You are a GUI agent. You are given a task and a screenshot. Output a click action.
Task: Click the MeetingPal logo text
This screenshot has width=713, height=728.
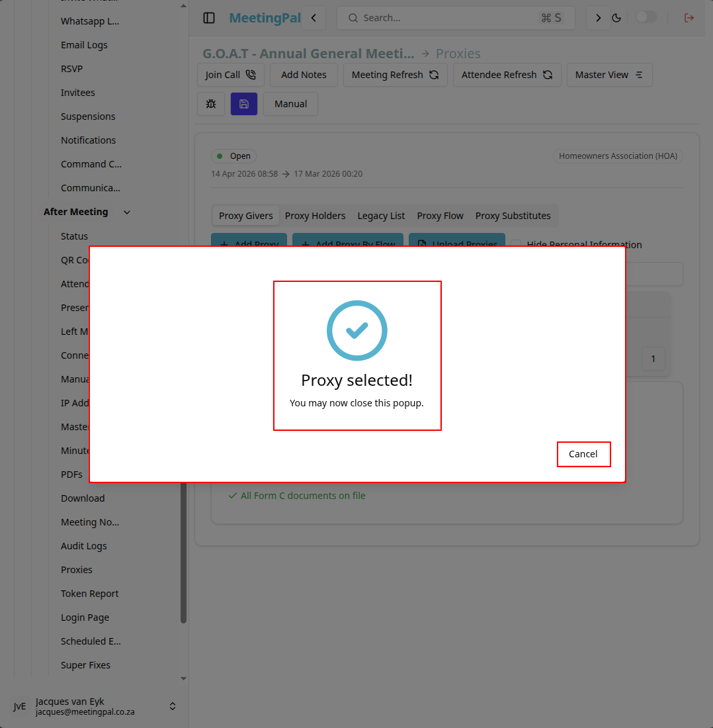click(265, 18)
